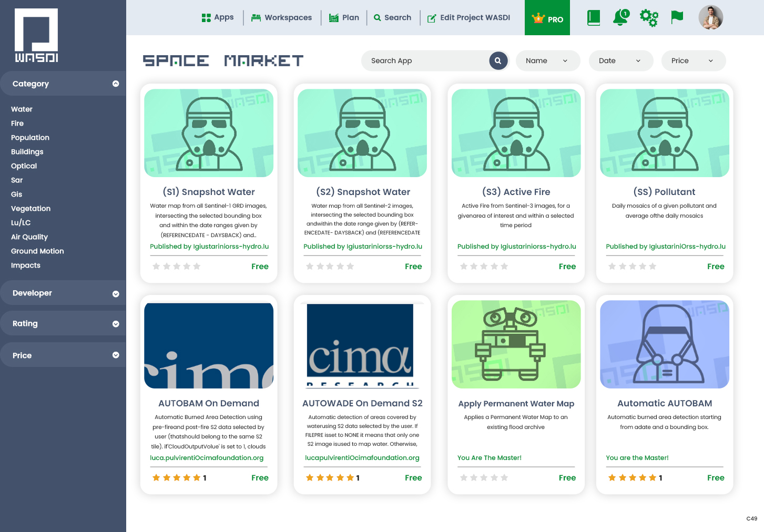Open the notifications bell icon
The height and width of the screenshot is (532, 764).
click(x=621, y=17)
